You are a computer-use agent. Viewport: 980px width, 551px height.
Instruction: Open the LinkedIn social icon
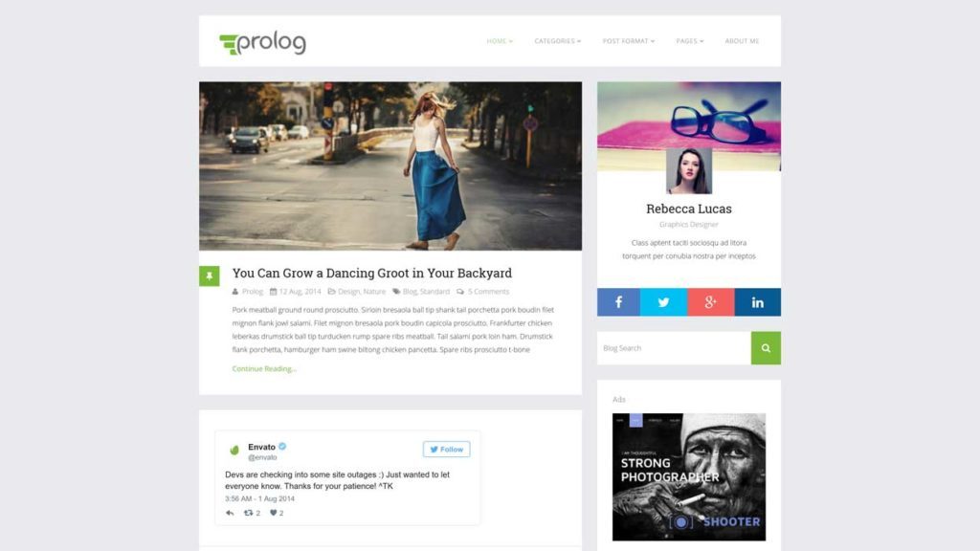tap(758, 302)
